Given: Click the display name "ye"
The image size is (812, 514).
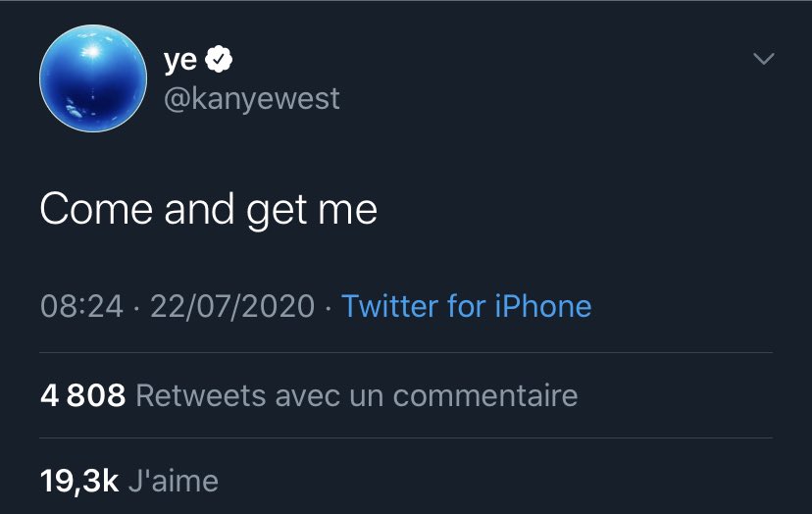Looking at the screenshot, I should (x=179, y=61).
